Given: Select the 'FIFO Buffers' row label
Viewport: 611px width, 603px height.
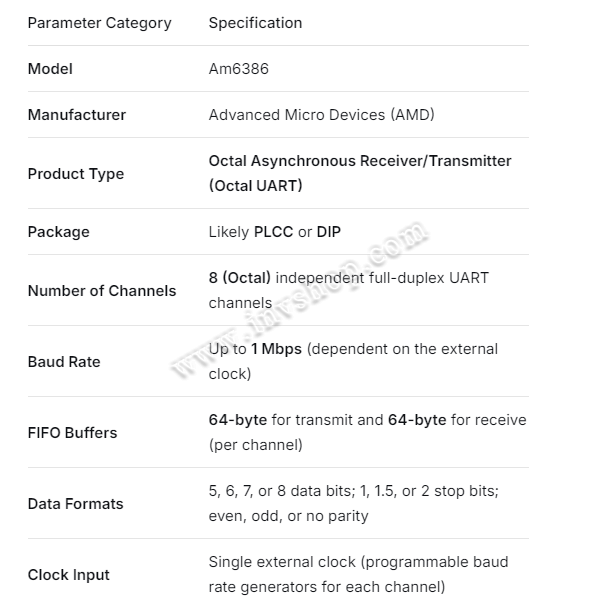Looking at the screenshot, I should [72, 433].
